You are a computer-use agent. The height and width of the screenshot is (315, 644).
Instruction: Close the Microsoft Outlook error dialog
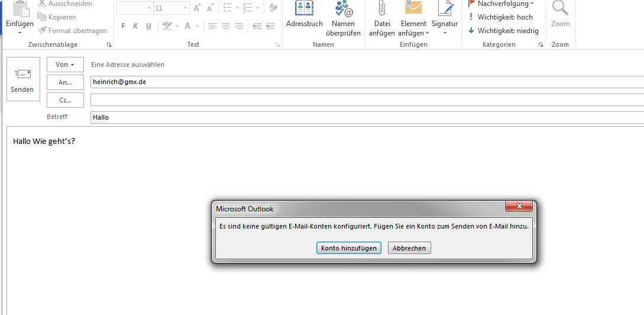click(519, 206)
